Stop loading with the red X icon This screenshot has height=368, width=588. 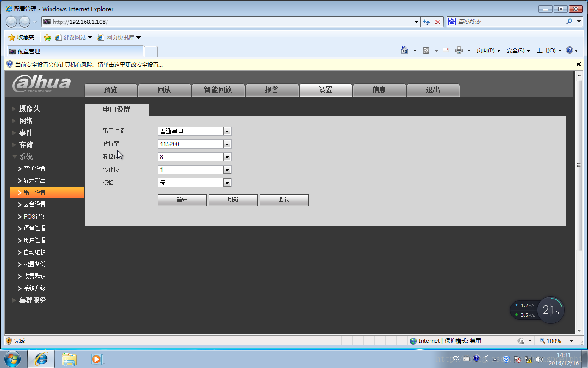tap(438, 22)
